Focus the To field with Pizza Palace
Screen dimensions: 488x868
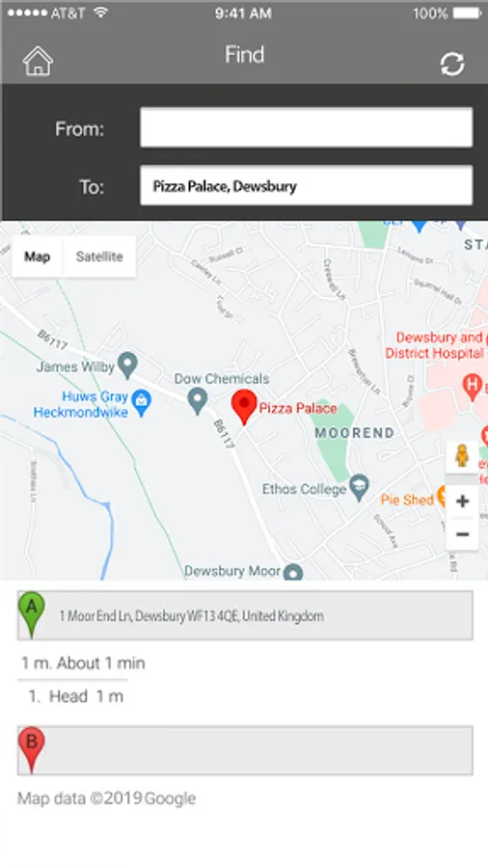point(307,185)
